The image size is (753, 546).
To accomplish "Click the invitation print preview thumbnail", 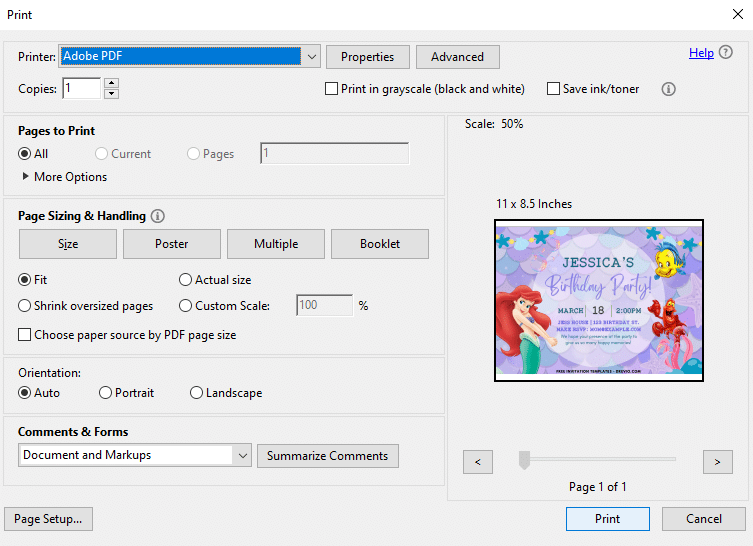I will click(599, 301).
